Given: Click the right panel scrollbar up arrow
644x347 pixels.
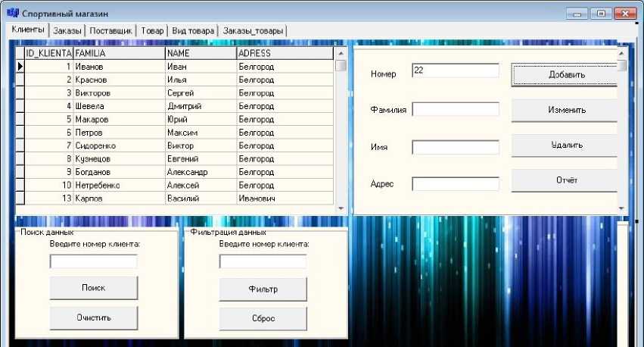Looking at the screenshot, I should tap(621, 54).
